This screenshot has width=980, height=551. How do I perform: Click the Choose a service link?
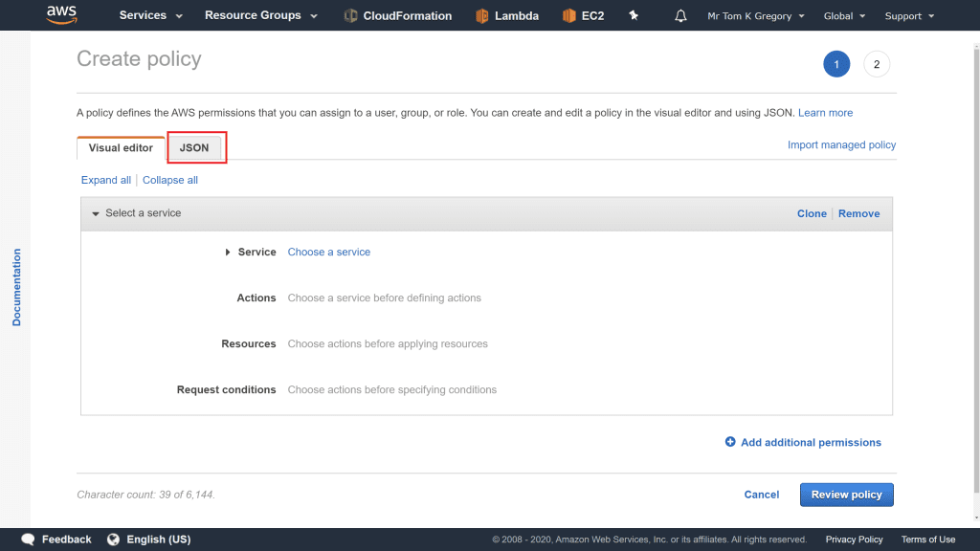[x=328, y=253]
